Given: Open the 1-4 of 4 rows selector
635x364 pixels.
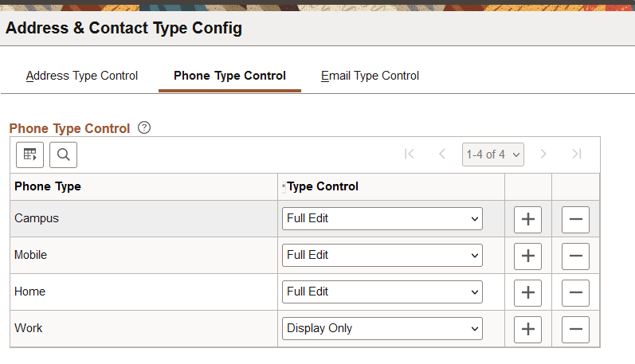Looking at the screenshot, I should click(492, 155).
